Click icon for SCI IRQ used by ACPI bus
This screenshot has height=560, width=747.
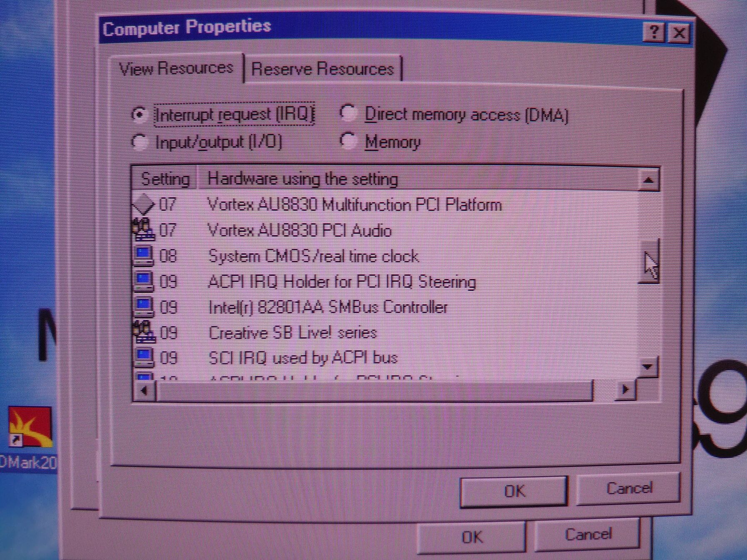pyautogui.click(x=143, y=357)
